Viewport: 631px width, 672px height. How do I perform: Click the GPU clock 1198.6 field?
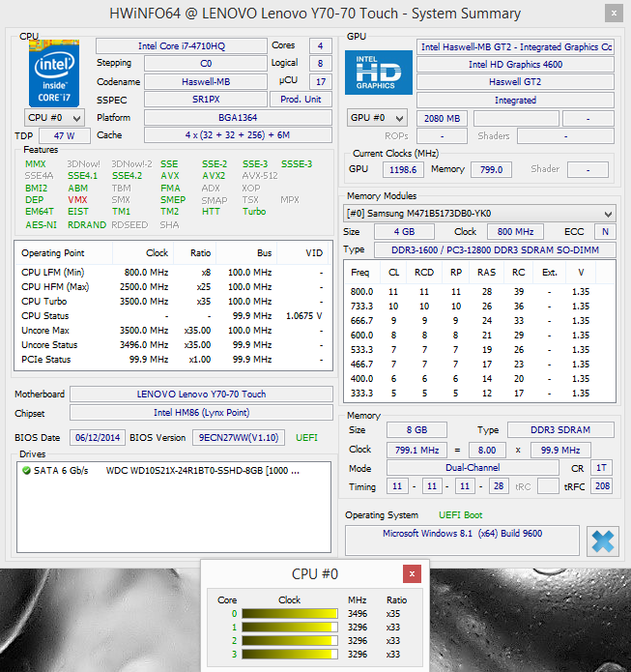point(403,170)
